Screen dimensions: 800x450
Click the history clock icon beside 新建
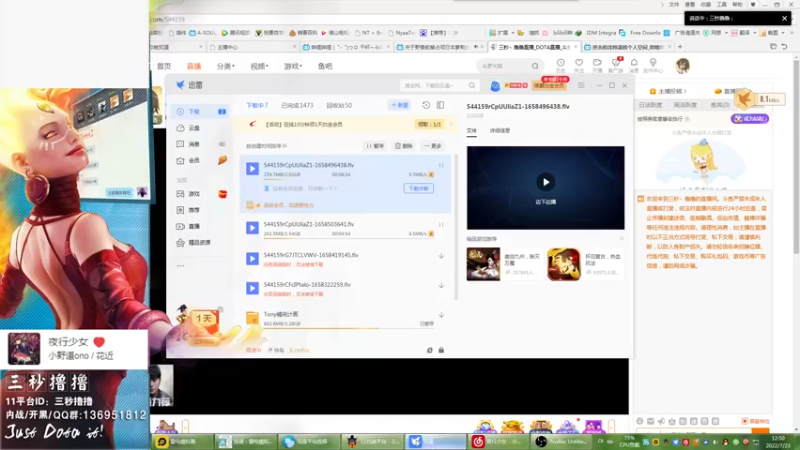click(426, 105)
